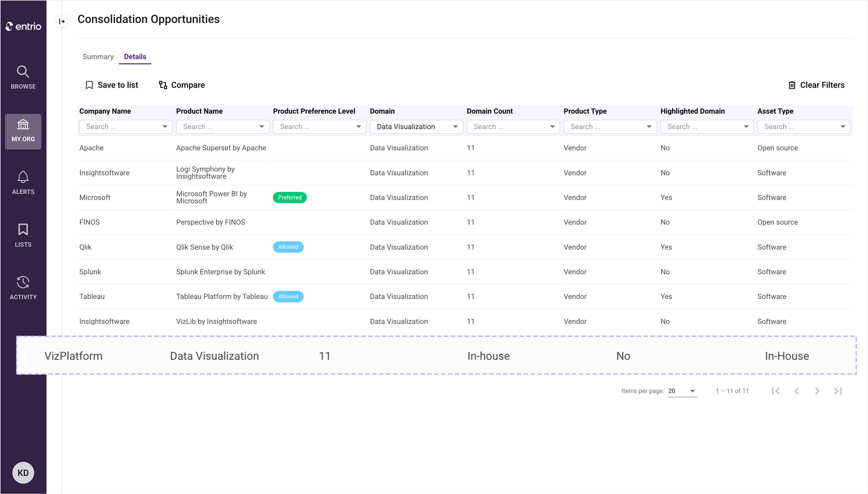This screenshot has height=494, width=868.
Task: Click the Compare button
Action: (x=182, y=85)
